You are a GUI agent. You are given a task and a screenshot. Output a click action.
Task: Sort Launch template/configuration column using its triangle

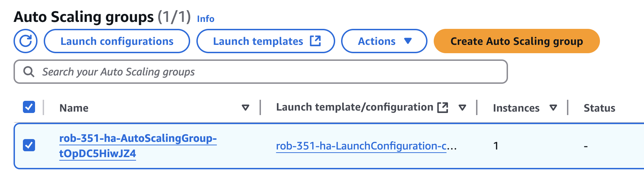click(x=462, y=108)
